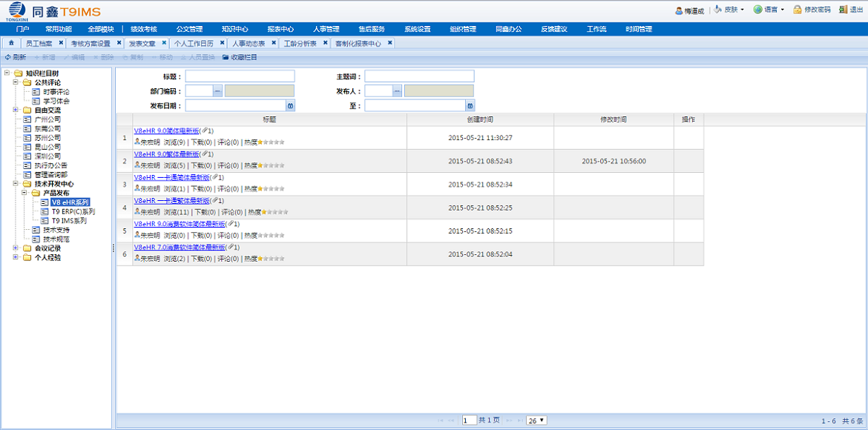
Task: Click the 部门编码 lookup button
Action: 217,91
